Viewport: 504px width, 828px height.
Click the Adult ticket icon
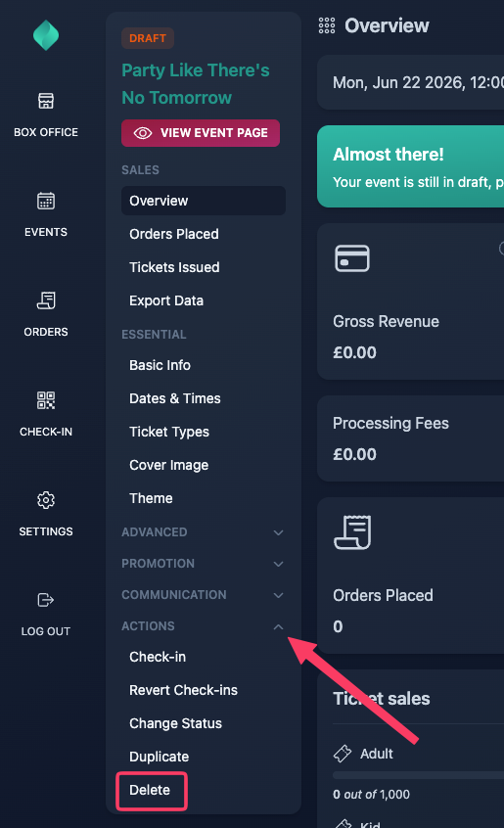pos(343,754)
